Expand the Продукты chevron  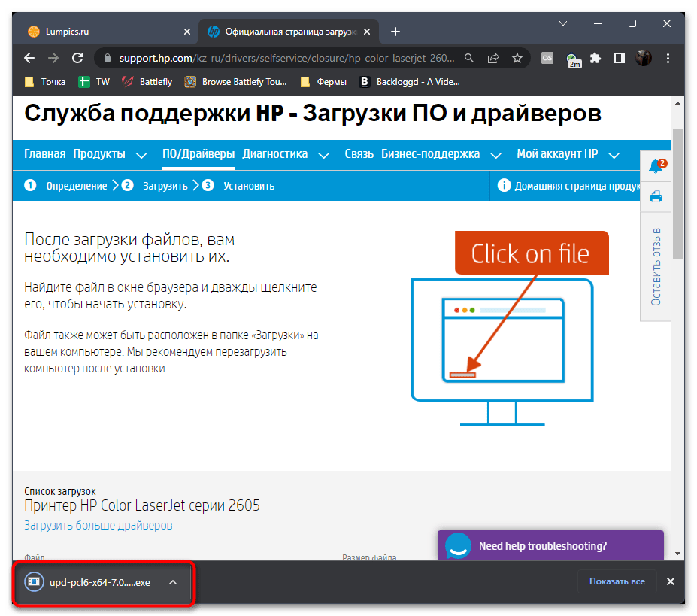pos(141,155)
